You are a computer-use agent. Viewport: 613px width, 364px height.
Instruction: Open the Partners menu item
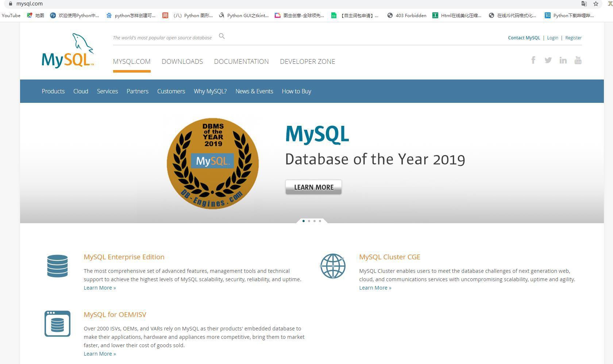tap(138, 91)
